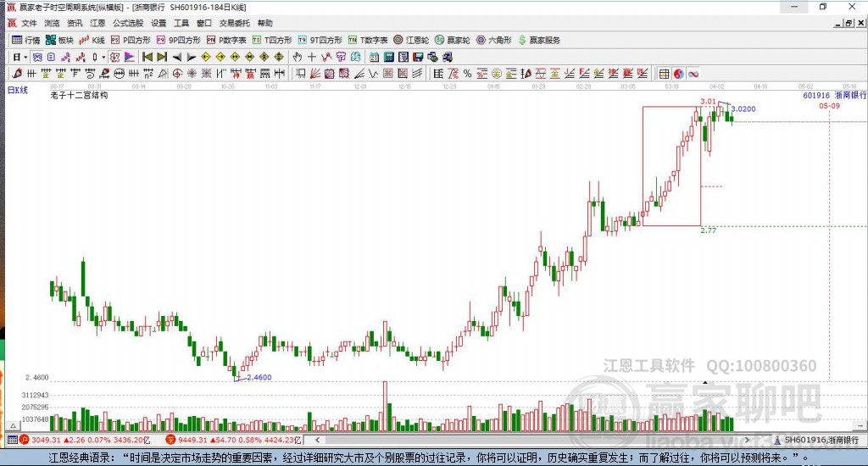Viewport: 868px width, 466px height.
Task: Open the P四方形 tool
Action: (x=131, y=40)
